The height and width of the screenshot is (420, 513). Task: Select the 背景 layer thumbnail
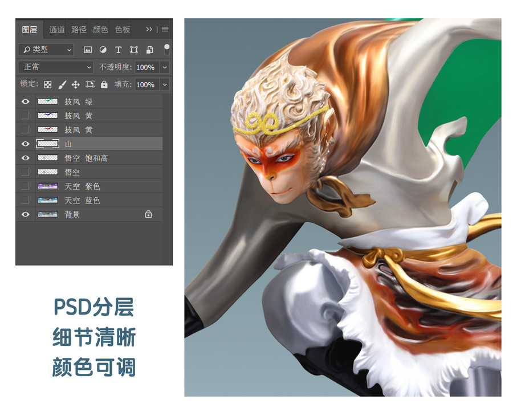[48, 214]
